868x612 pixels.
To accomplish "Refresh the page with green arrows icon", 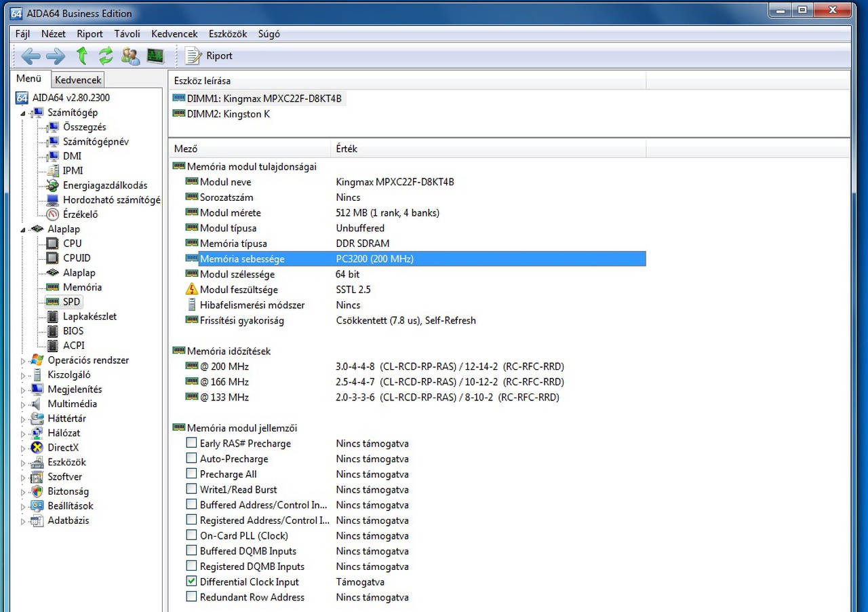I will point(106,56).
